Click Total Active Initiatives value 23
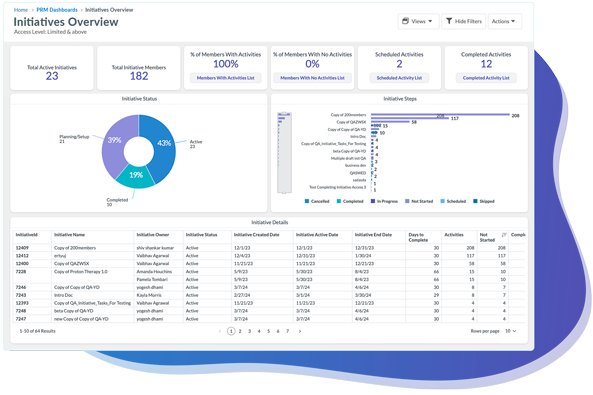This screenshot has height=395, width=593. coord(52,76)
